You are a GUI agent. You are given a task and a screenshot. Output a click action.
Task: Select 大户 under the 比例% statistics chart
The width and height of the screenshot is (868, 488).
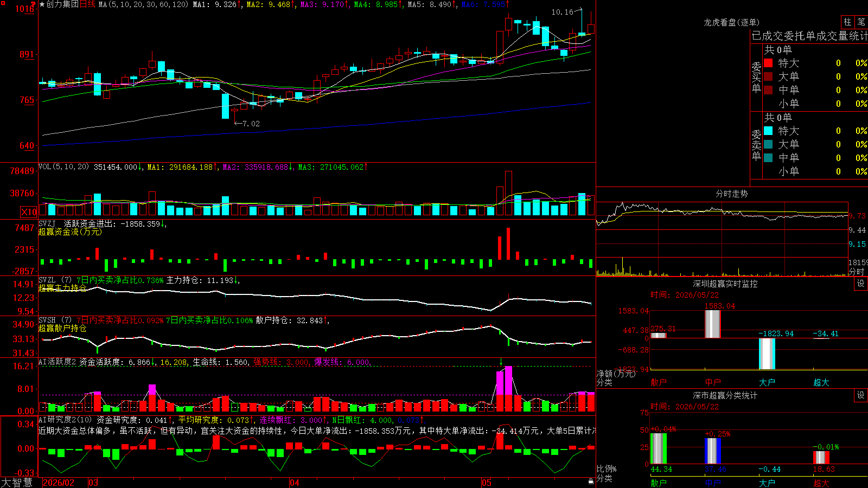[x=767, y=483]
